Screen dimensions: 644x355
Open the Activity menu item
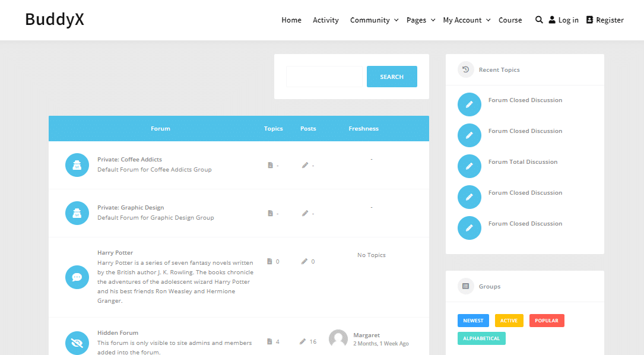pyautogui.click(x=326, y=20)
